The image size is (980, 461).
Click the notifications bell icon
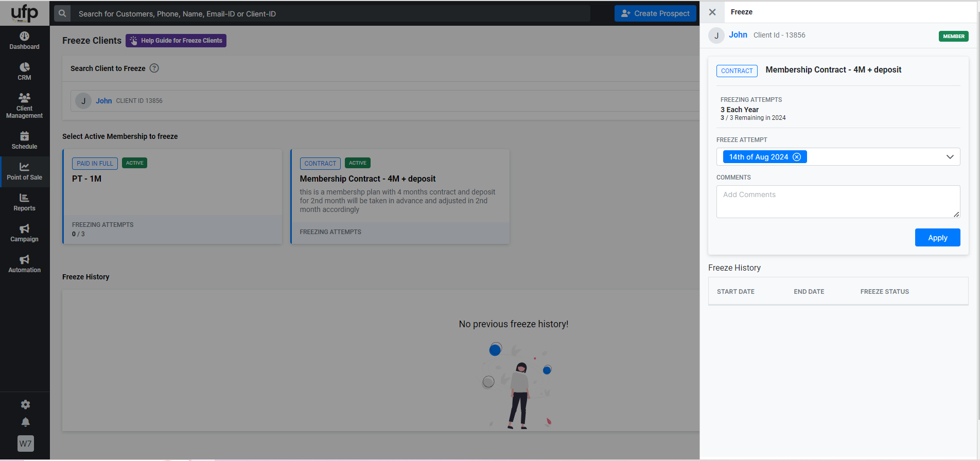(x=25, y=422)
